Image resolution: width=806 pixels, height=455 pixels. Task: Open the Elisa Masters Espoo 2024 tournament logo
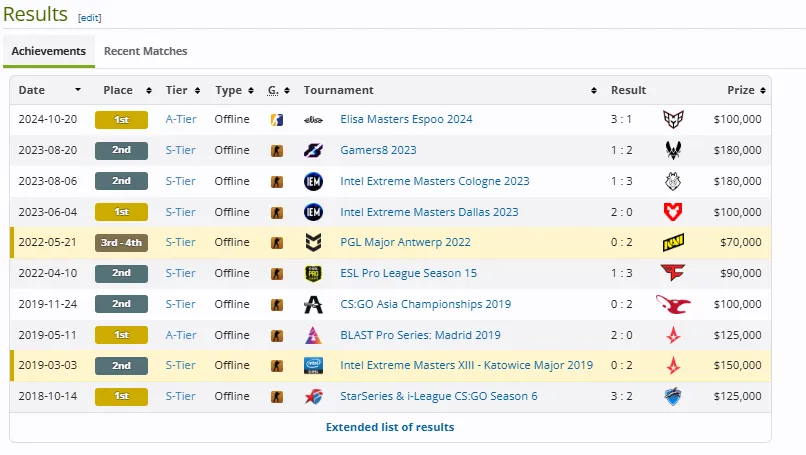click(313, 120)
